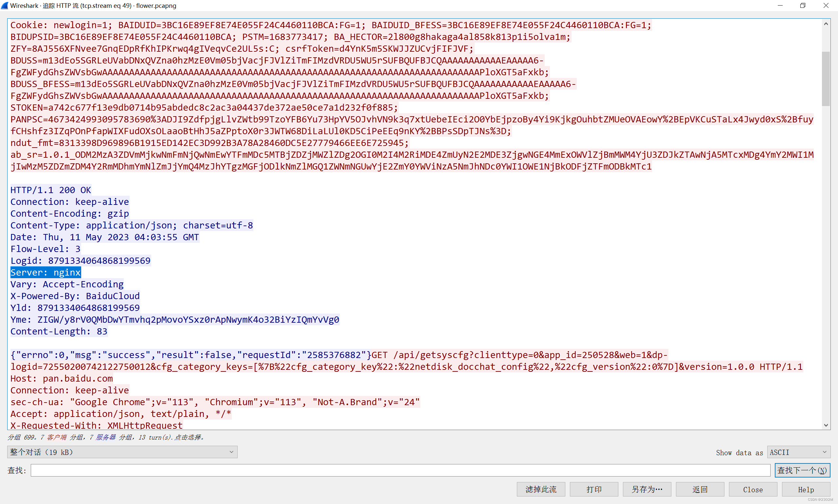Click the Close button
This screenshot has height=504, width=838.
753,489
